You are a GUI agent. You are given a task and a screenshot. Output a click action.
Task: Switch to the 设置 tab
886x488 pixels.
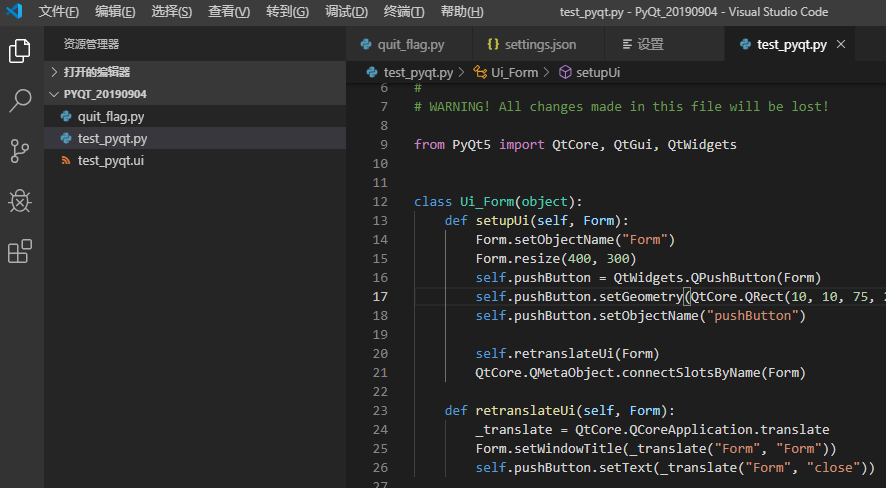[664, 44]
